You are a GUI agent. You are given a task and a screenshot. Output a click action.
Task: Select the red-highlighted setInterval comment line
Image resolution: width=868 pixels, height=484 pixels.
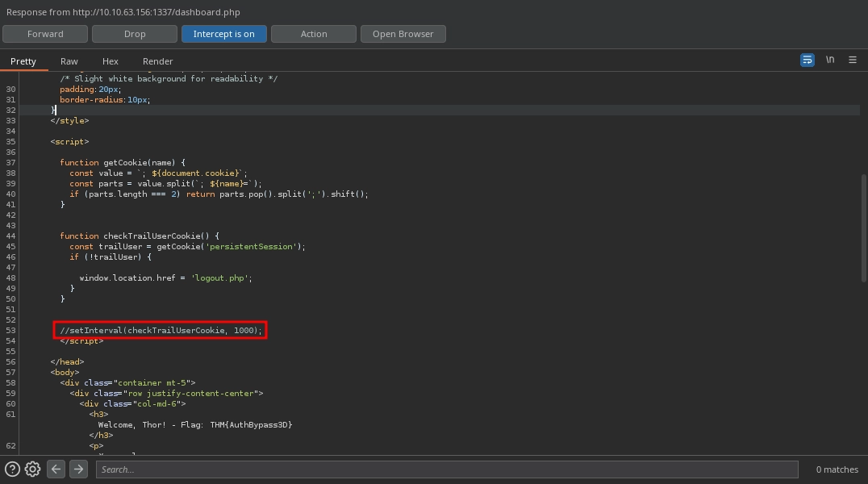(x=161, y=330)
